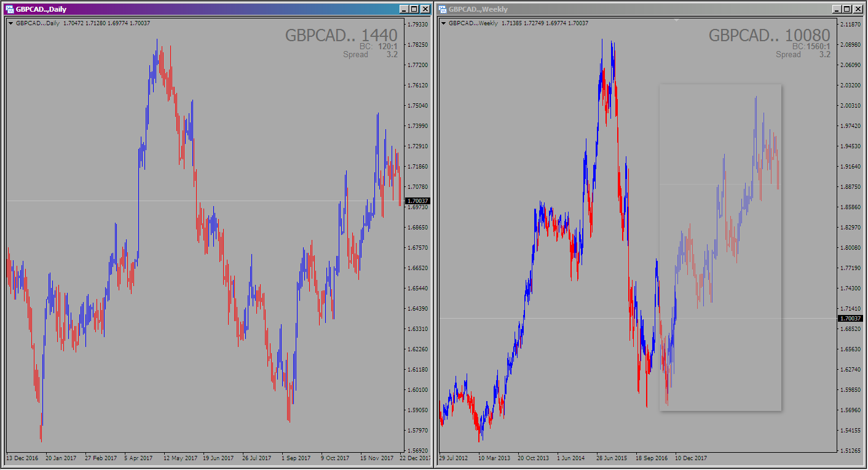Click the Spread 3.2 readout in Daily chart
The image size is (868, 470).
(370, 54)
